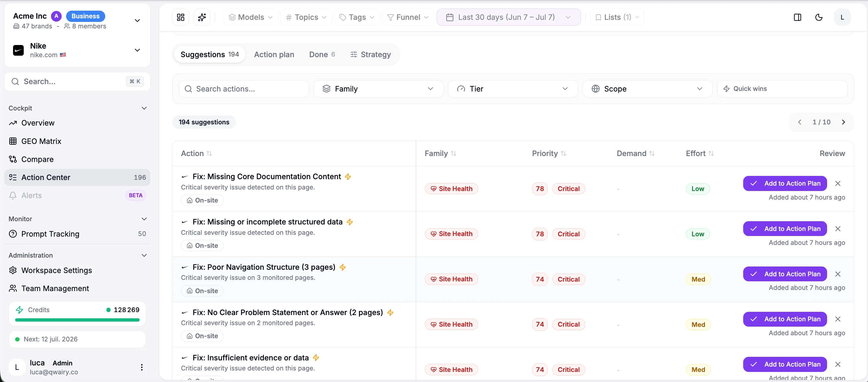The height and width of the screenshot is (382, 868).
Task: Click the Nike brand logo
Action: [18, 50]
